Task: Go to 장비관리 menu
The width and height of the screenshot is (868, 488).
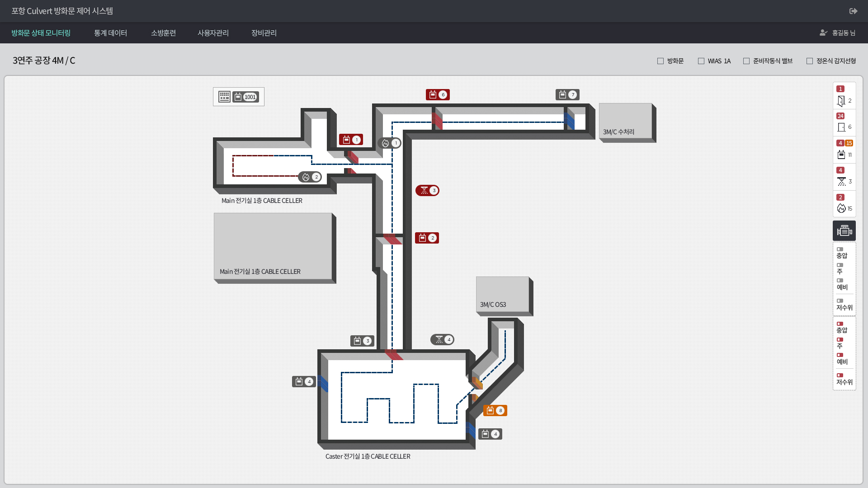Action: 264,33
